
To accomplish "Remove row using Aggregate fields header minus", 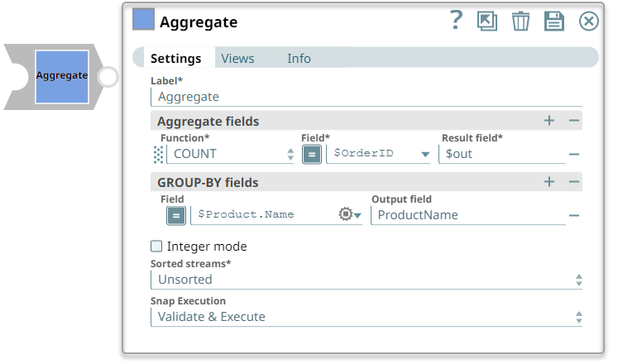I will 574,121.
